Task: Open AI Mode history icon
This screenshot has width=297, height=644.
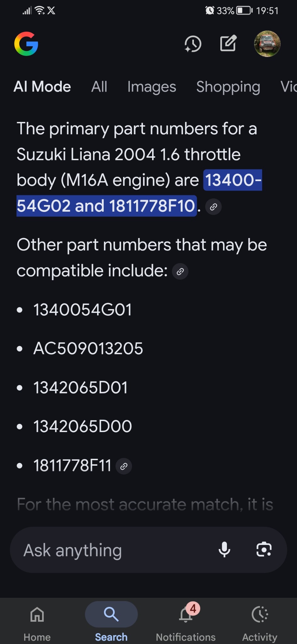Action: (x=193, y=44)
